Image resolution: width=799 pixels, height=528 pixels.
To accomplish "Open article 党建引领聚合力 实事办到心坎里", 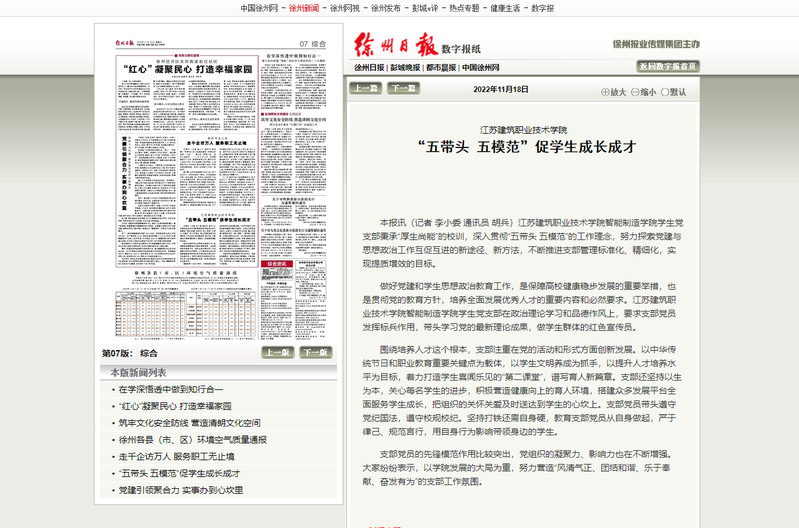I will 180,490.
